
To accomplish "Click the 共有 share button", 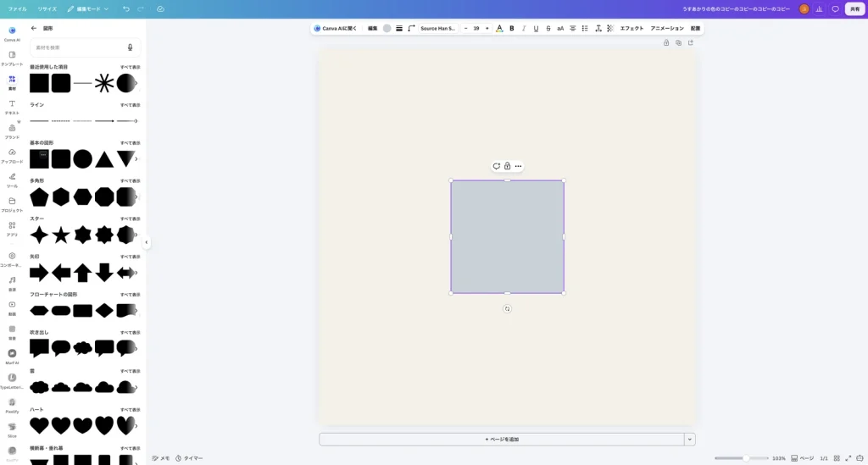I will click(x=854, y=8).
